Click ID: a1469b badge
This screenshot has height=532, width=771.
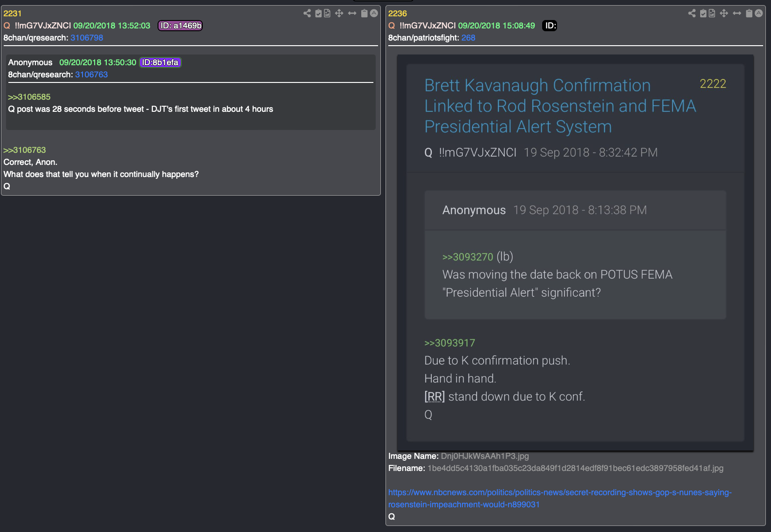[180, 26]
